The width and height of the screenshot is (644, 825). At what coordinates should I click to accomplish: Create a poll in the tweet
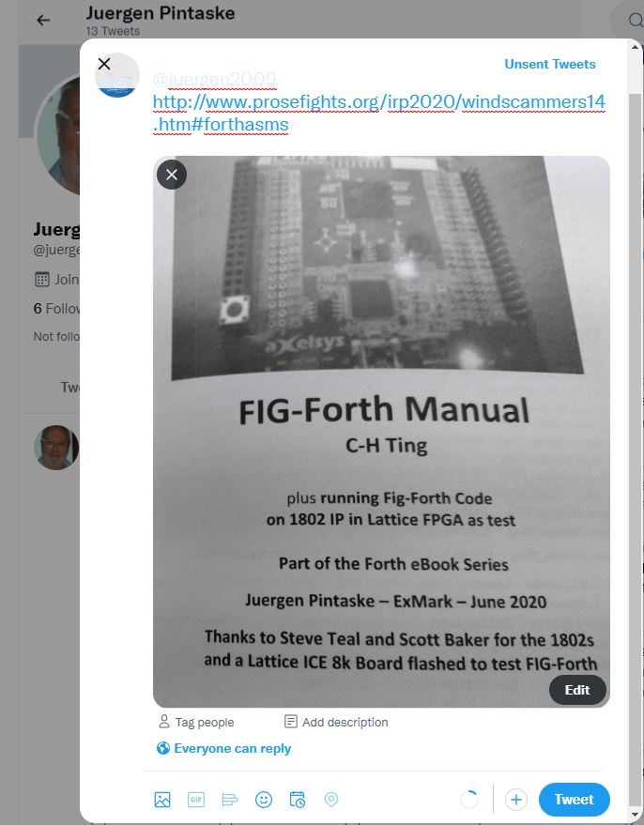tap(230, 800)
